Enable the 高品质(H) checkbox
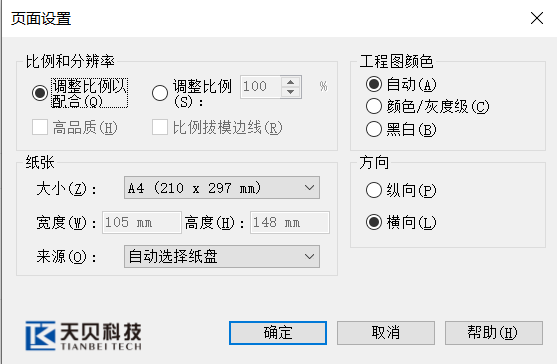Image resolution: width=557 pixels, height=364 pixels. click(40, 127)
